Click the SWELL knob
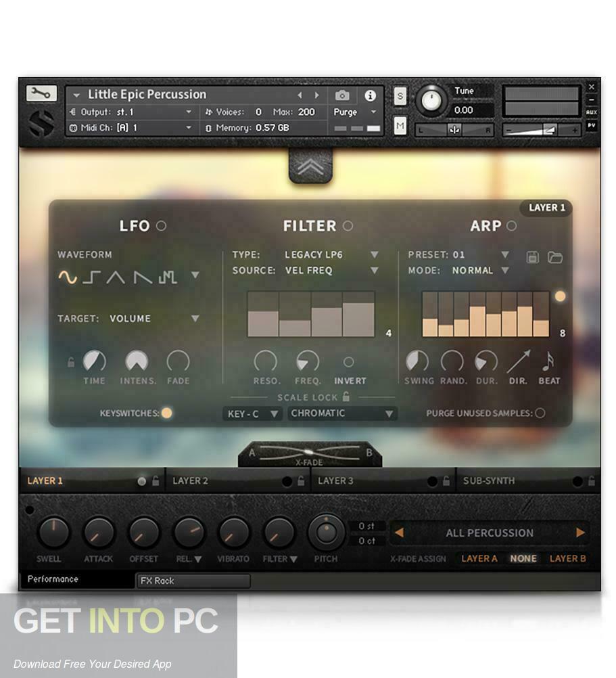 [53, 533]
